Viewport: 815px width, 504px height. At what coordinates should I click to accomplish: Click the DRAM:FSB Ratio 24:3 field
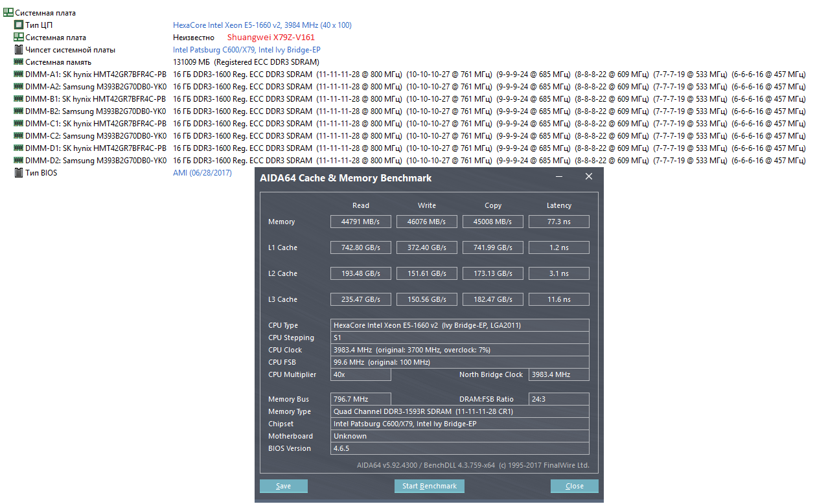pyautogui.click(x=559, y=399)
